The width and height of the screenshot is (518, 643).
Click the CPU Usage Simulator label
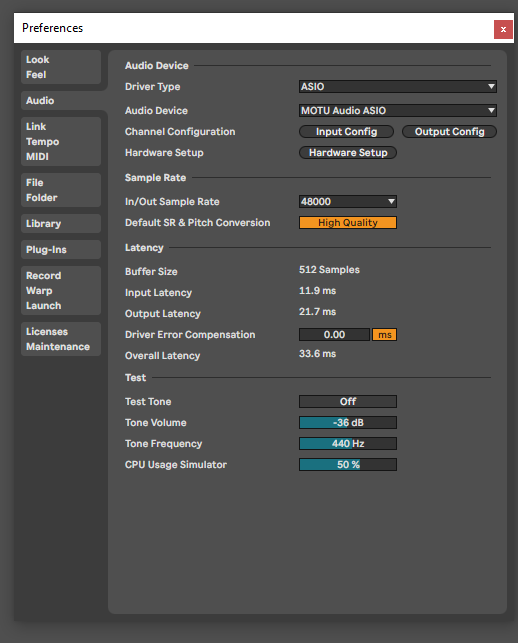pyautogui.click(x=176, y=465)
